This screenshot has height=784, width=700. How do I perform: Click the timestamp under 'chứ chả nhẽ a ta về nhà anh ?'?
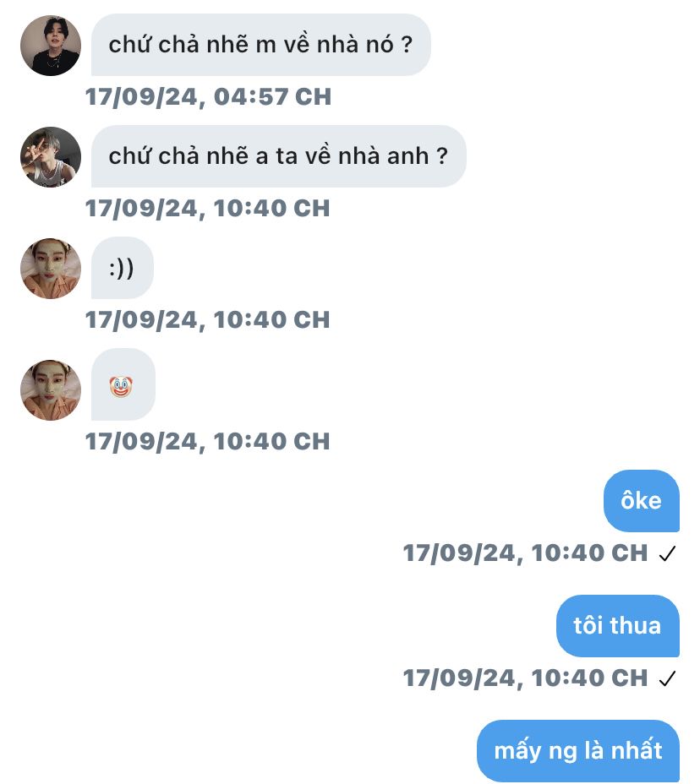point(208,209)
